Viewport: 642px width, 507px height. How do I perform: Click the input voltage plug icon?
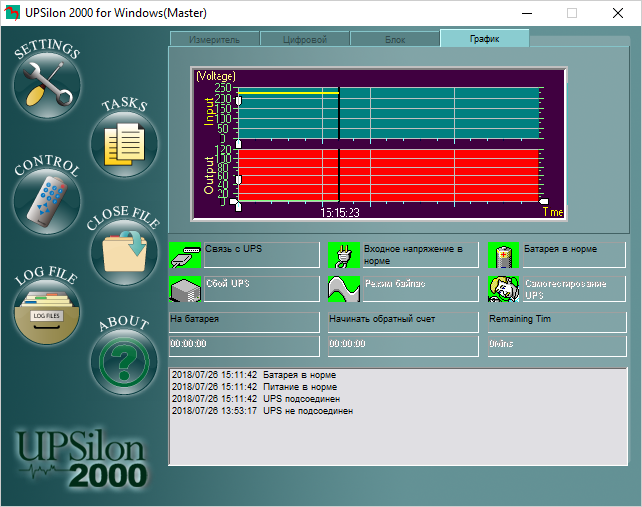[344, 256]
